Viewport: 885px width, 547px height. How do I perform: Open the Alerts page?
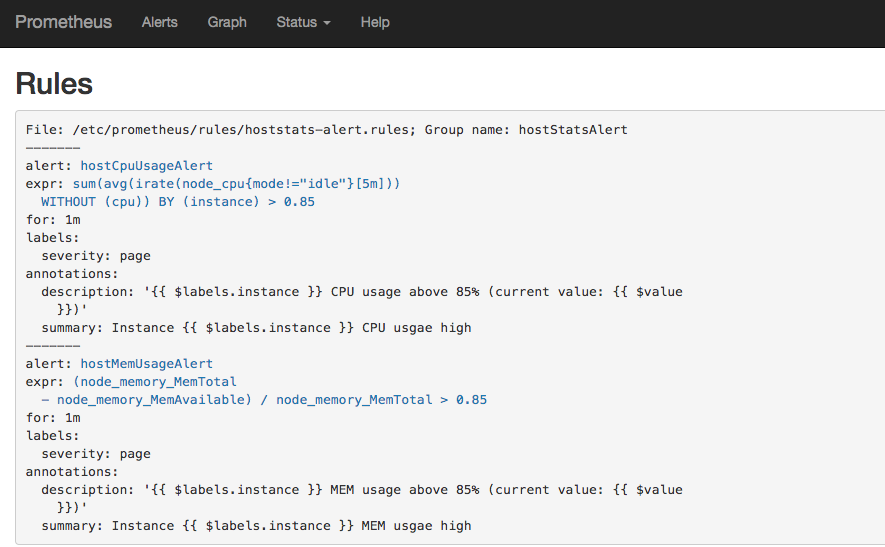click(160, 22)
